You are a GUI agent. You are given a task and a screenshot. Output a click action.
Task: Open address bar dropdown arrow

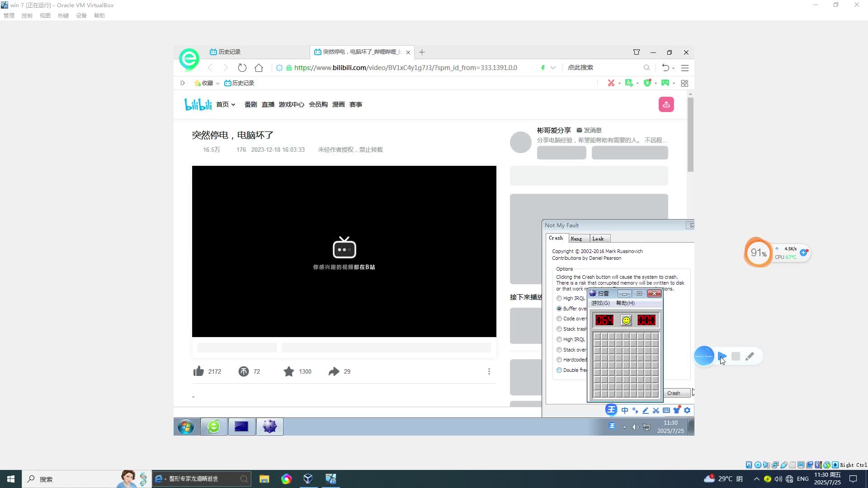553,68
